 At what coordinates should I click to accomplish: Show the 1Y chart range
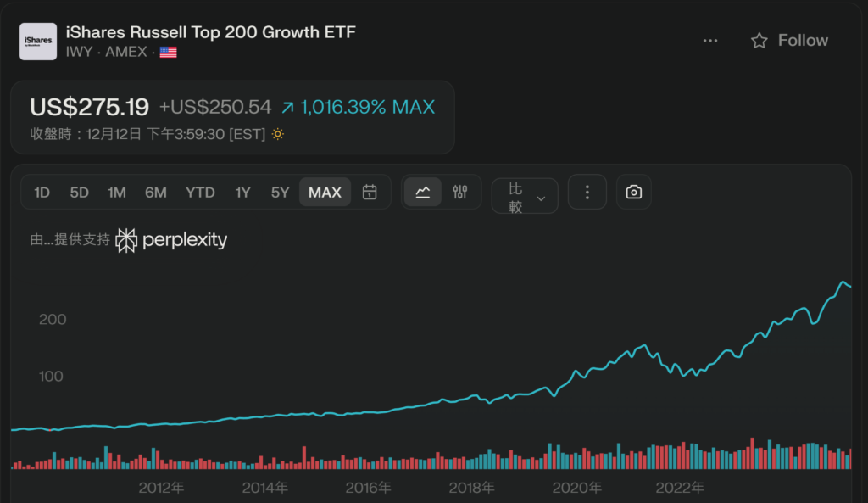(242, 193)
